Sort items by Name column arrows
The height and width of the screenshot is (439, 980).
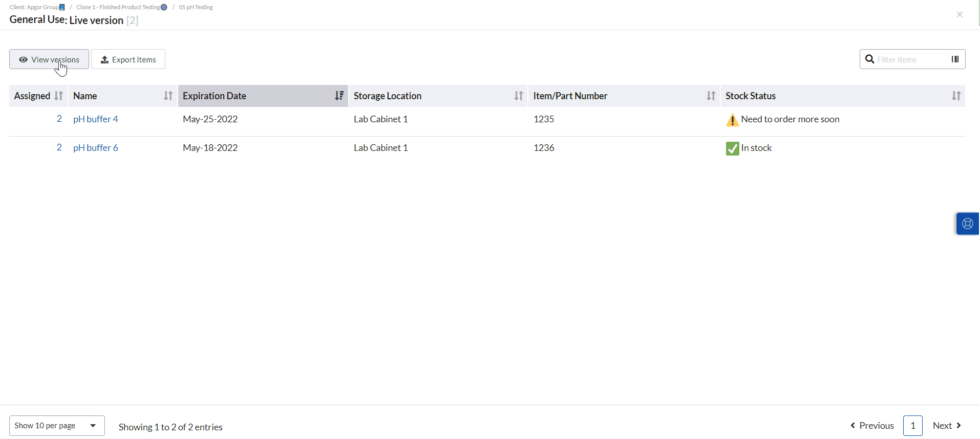click(168, 96)
